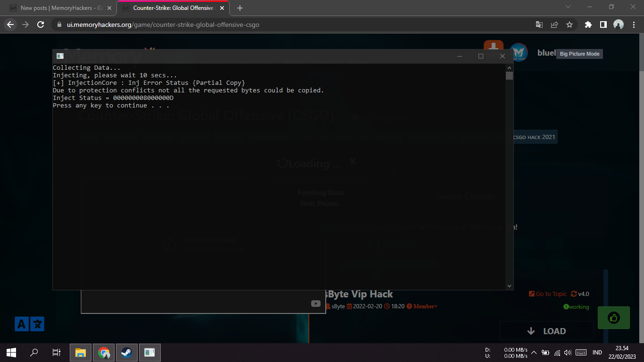Click the YouTube logo on the video player

click(316, 304)
